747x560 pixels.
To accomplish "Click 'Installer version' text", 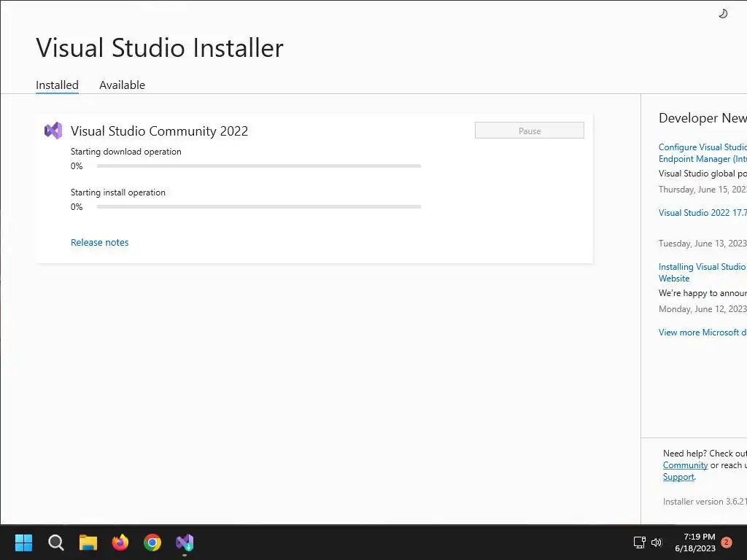I will 705,502.
